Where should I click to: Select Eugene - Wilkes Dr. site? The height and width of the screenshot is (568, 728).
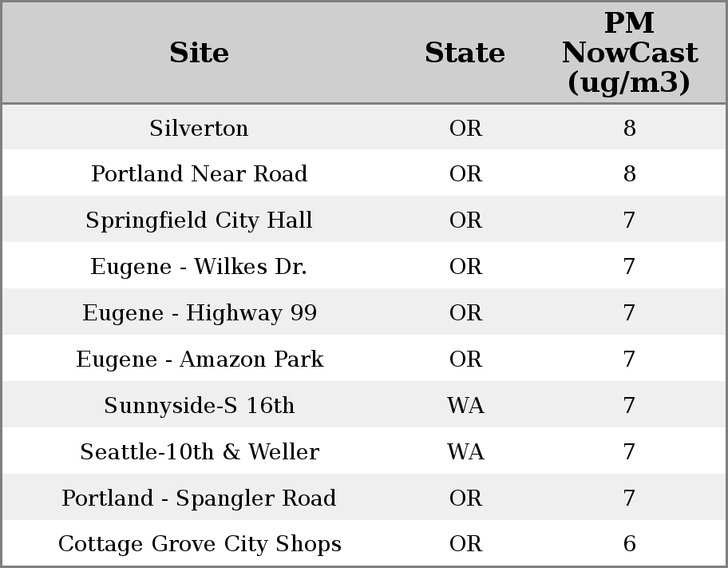tap(199, 267)
